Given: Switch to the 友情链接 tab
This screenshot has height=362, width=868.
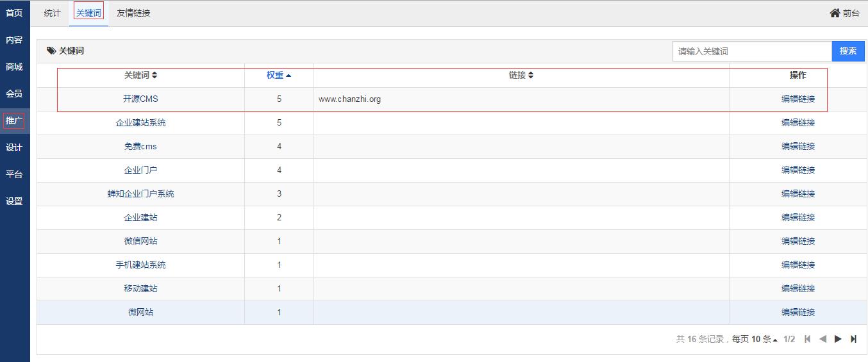Looking at the screenshot, I should click(133, 13).
